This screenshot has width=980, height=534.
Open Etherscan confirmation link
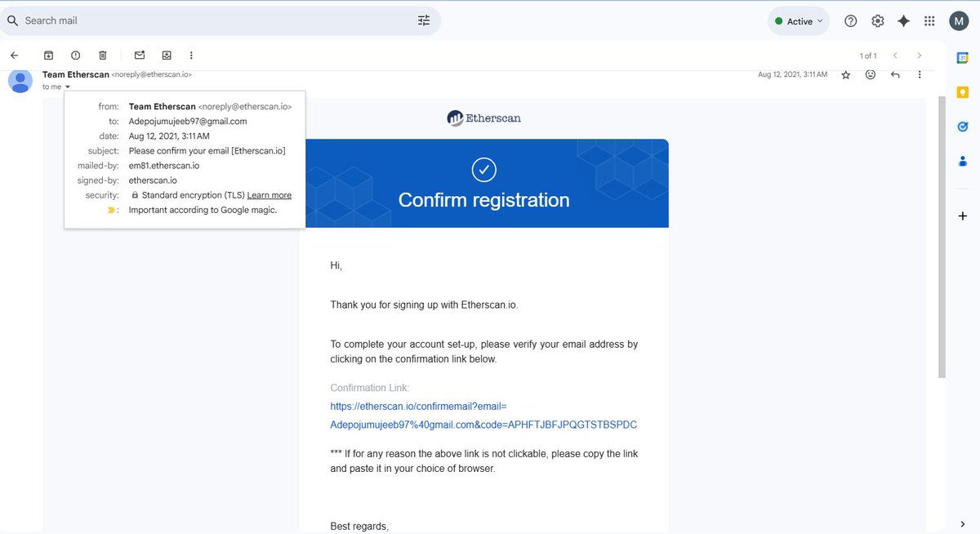coord(483,416)
